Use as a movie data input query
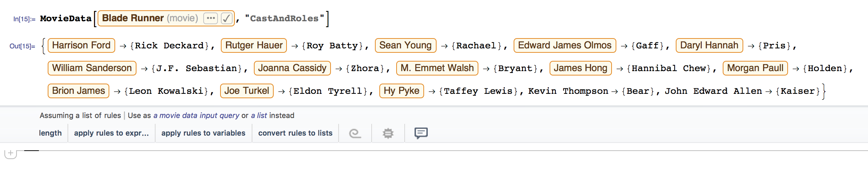This screenshot has width=868, height=184. [x=196, y=115]
